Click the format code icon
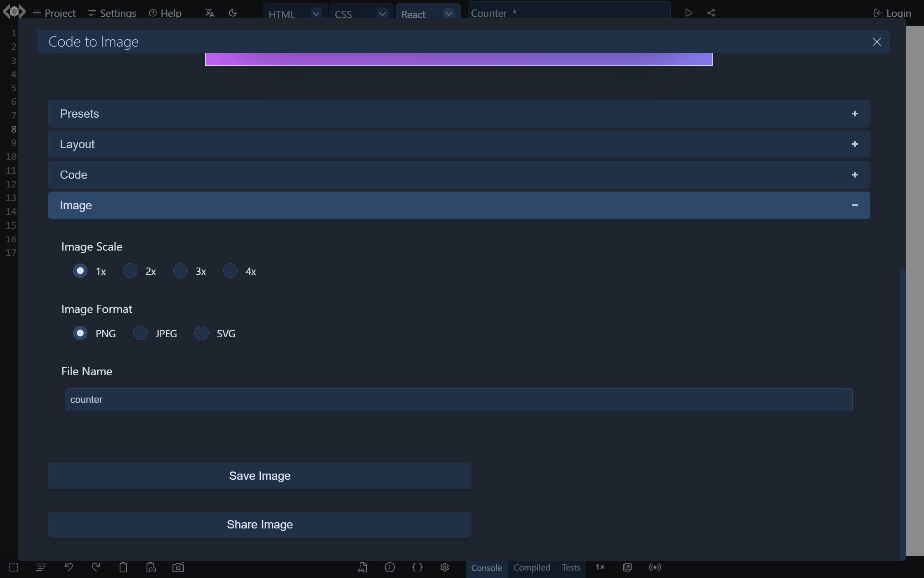Screen dimensions: 924x578 point(41,567)
